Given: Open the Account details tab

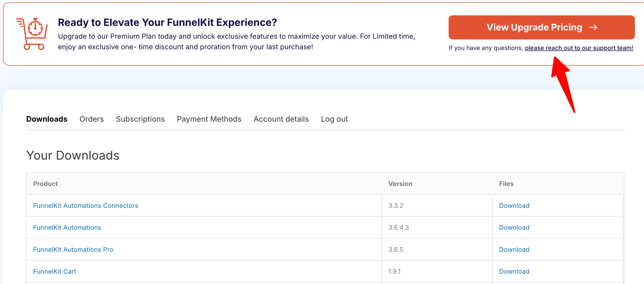Looking at the screenshot, I should pos(281,119).
